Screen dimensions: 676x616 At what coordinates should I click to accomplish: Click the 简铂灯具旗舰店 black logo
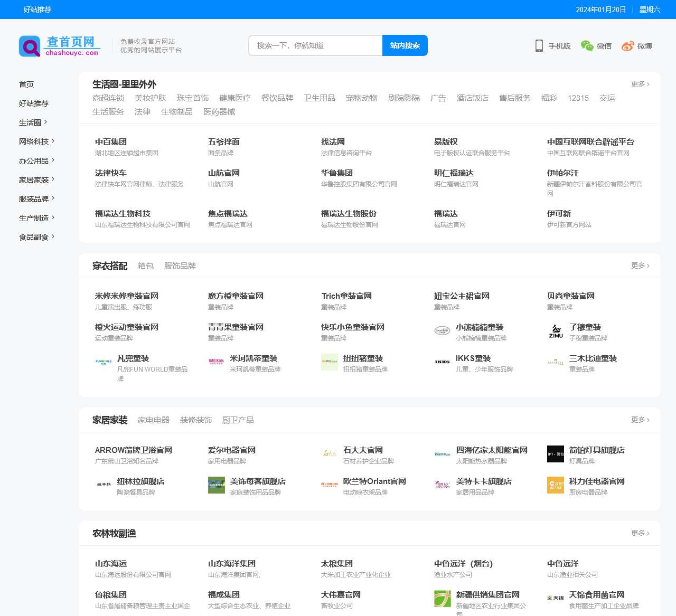556,454
